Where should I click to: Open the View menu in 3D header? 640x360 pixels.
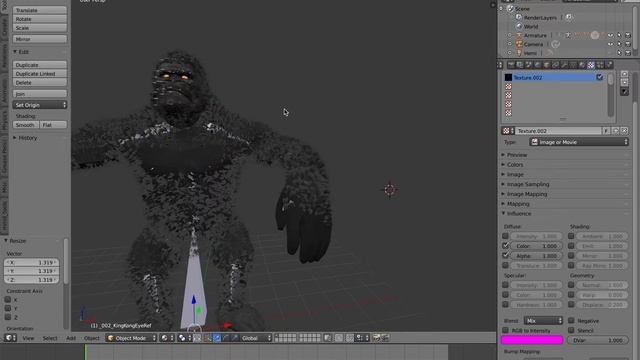(28, 338)
